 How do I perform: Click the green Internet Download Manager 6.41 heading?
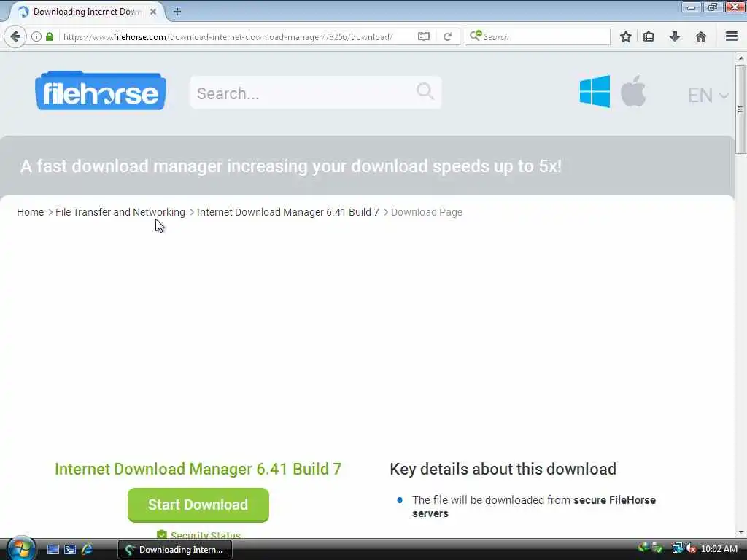[x=198, y=469]
